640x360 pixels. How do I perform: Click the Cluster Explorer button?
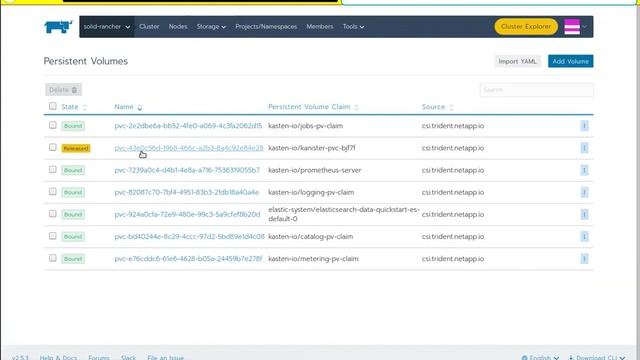[526, 27]
